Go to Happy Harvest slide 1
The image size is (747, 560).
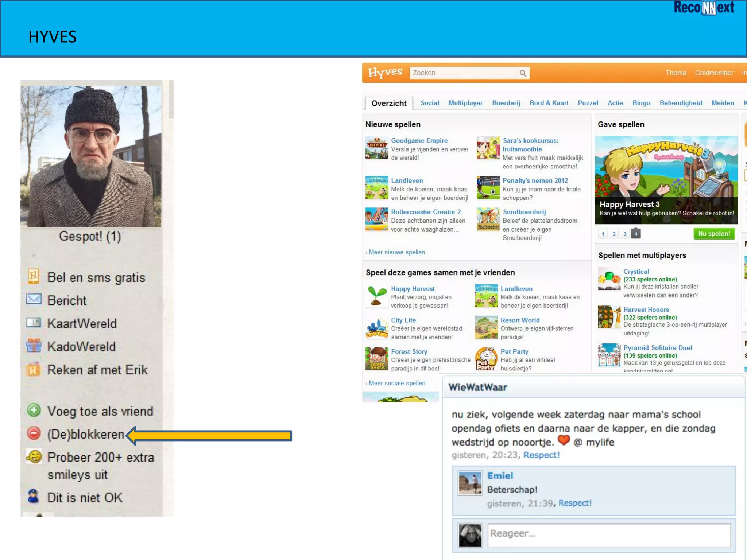[603, 234]
